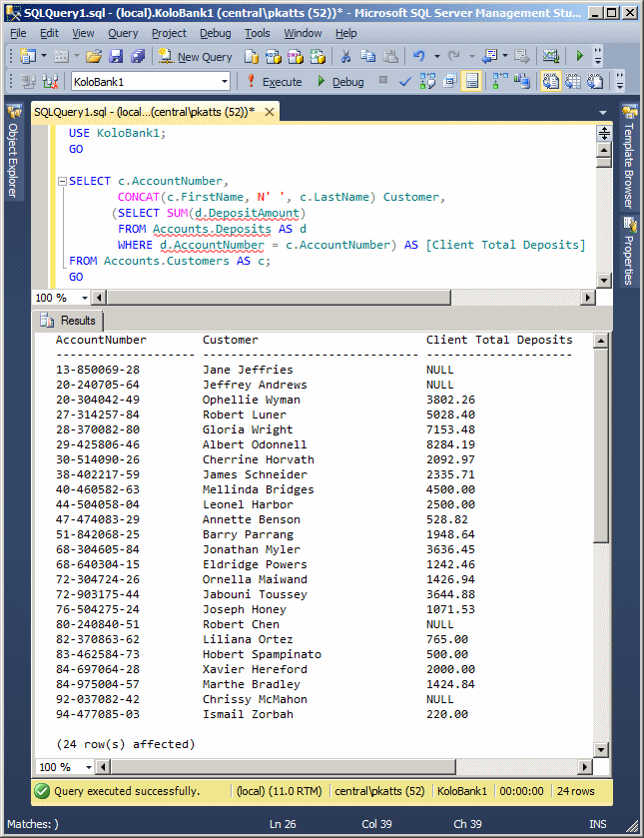Click the Undo arrow icon
The width and height of the screenshot is (644, 838).
click(419, 56)
